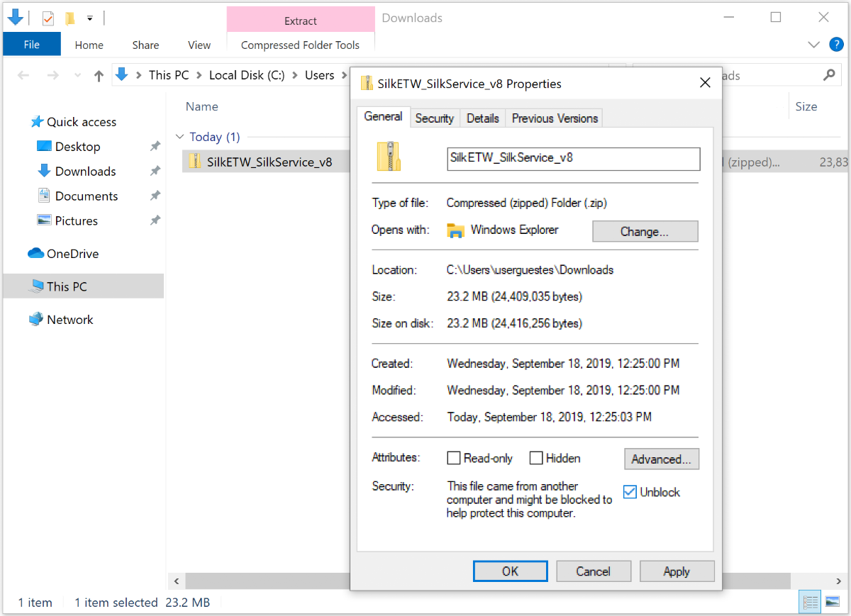
Task: Click the pin icon beside Pictures
Action: click(x=155, y=221)
